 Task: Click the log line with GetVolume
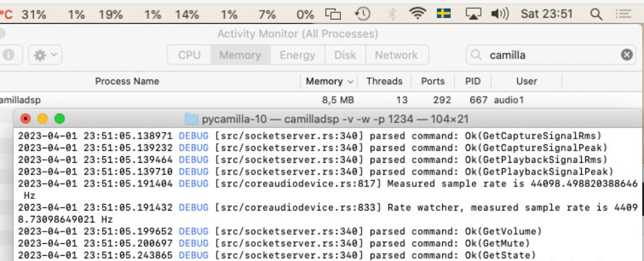(280, 231)
